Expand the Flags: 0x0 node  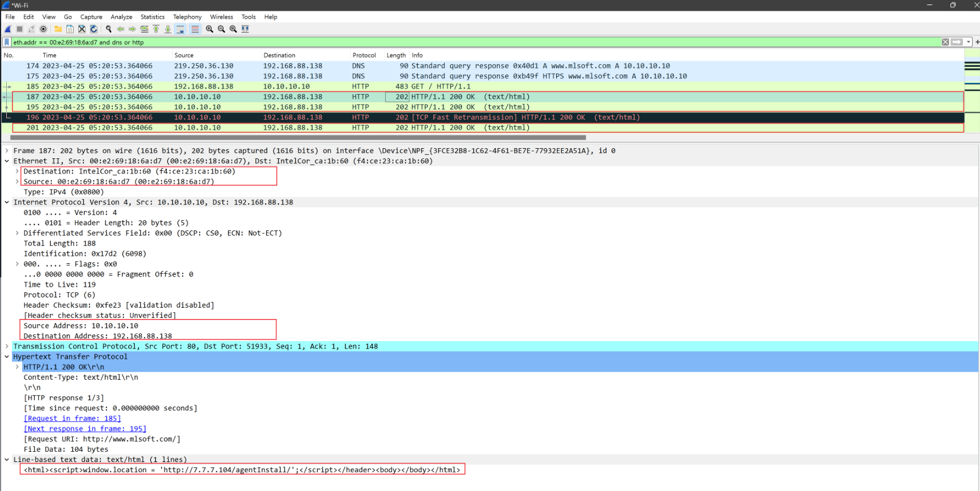(x=17, y=264)
